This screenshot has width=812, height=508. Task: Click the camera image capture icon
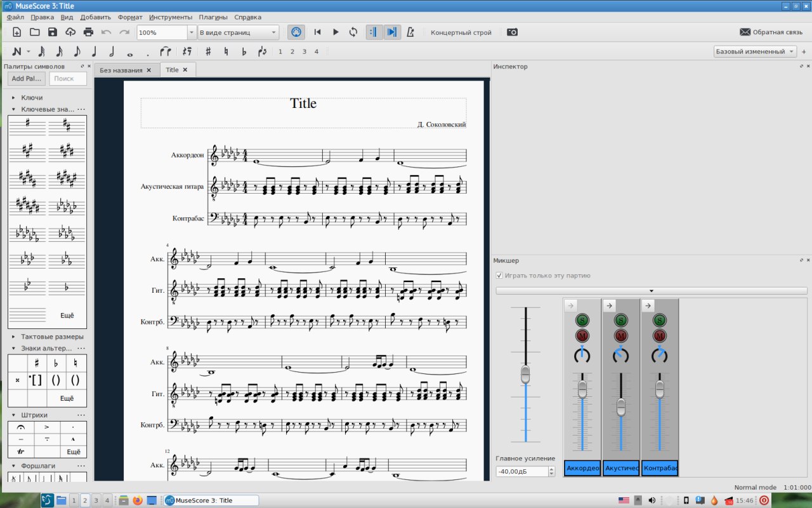point(512,32)
